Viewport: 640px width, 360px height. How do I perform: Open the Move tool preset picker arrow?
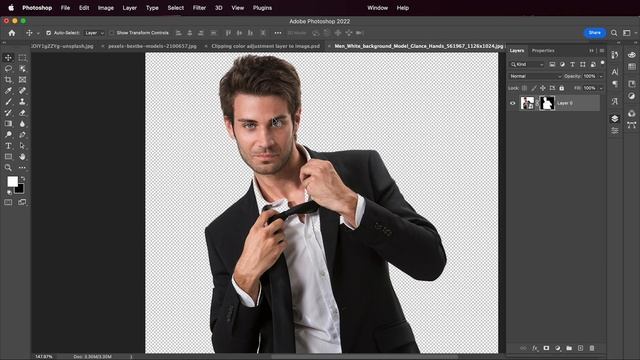coord(38,33)
